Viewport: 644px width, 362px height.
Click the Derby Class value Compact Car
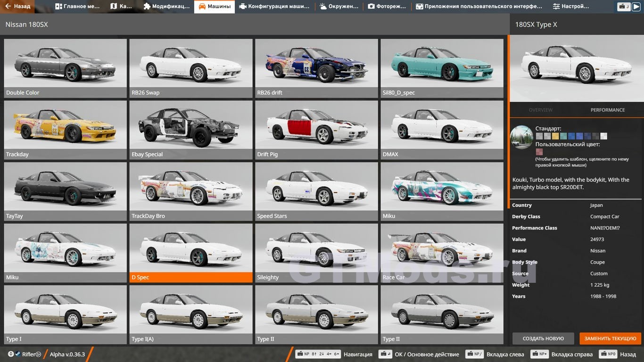[x=605, y=216]
